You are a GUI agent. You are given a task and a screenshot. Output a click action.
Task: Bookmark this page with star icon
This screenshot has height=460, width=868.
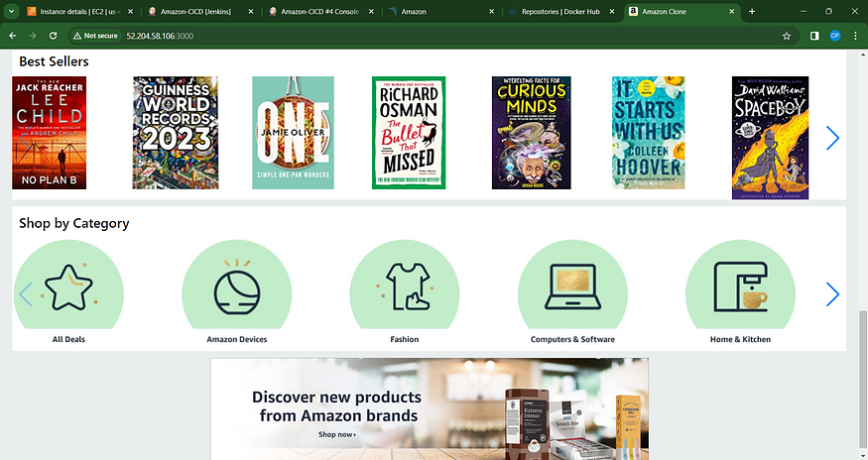pyautogui.click(x=786, y=36)
